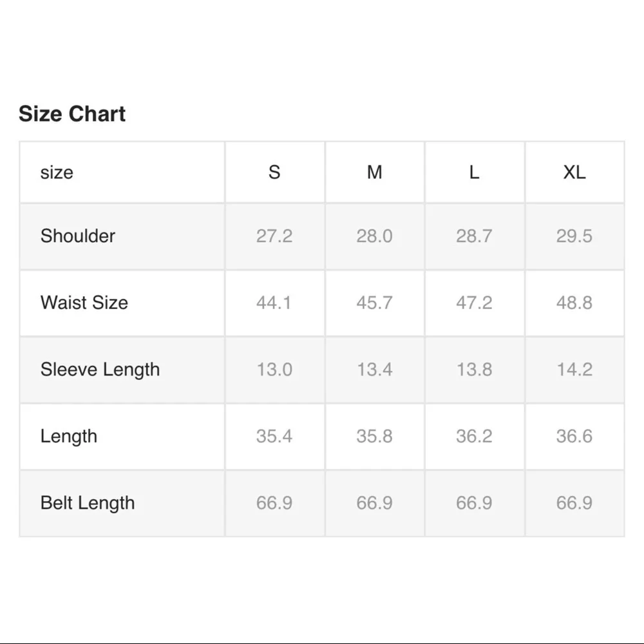644x644 pixels.
Task: Click the Sleeve Length row label
Action: point(100,370)
